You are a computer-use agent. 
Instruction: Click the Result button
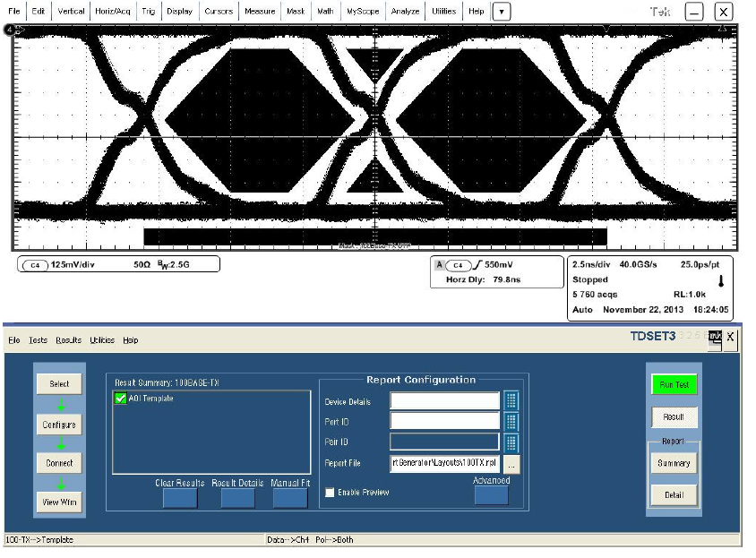674,417
